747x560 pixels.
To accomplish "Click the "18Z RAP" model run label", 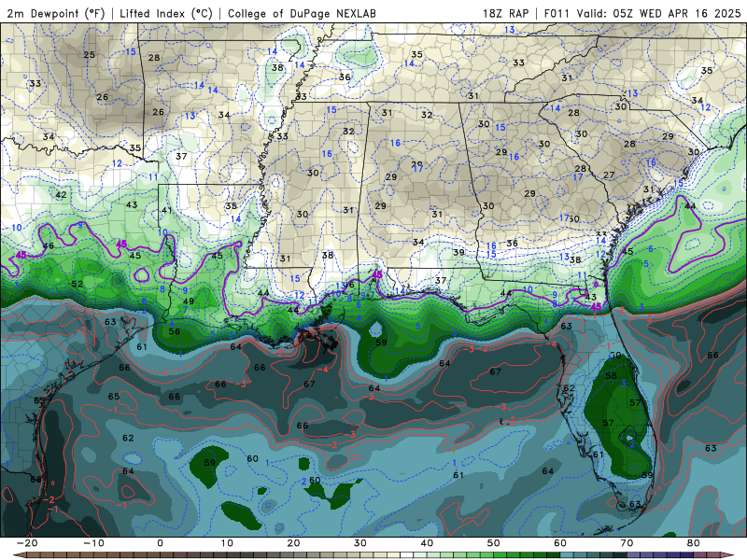I will coord(505,13).
